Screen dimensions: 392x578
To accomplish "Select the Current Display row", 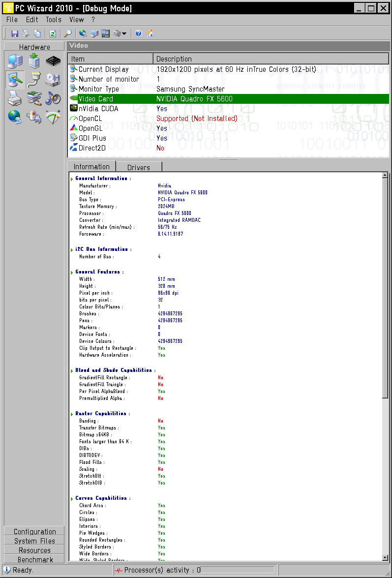I will pyautogui.click(x=228, y=69).
